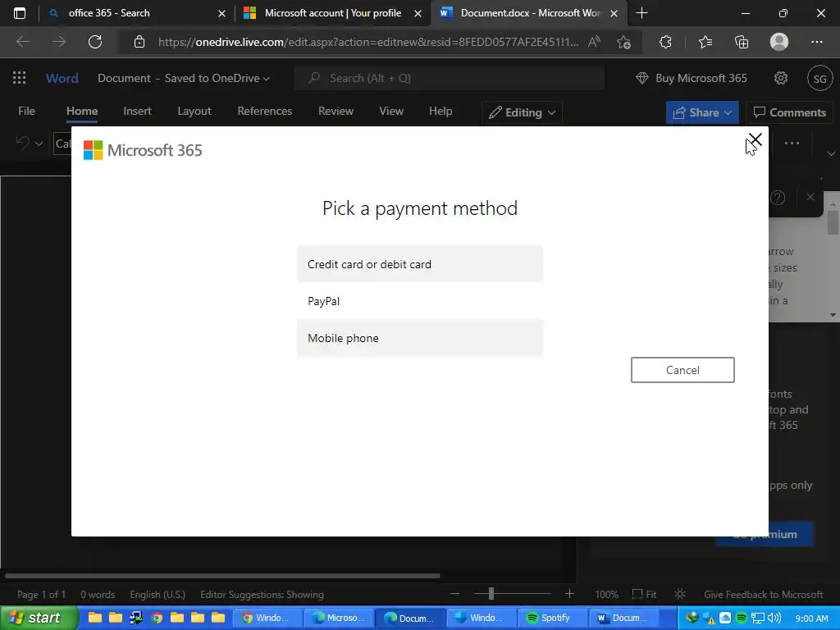Open the File menu
Image resolution: width=840 pixels, height=630 pixels.
[26, 111]
